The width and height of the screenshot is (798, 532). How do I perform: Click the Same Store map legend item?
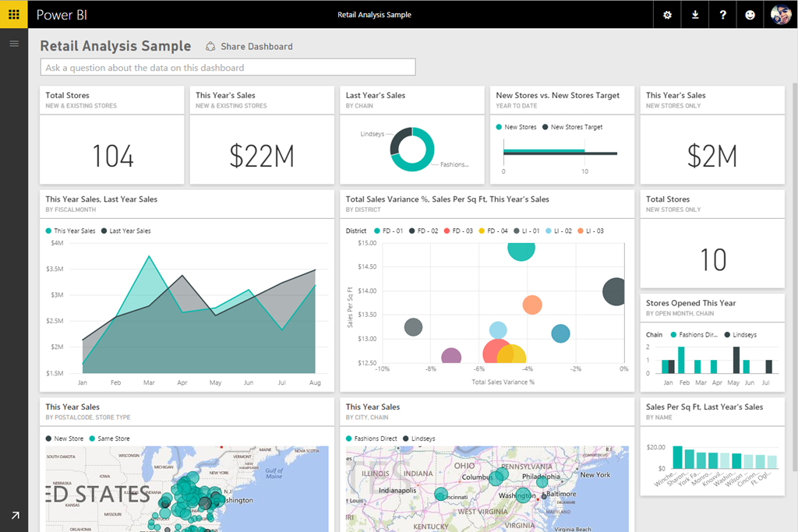(x=109, y=439)
